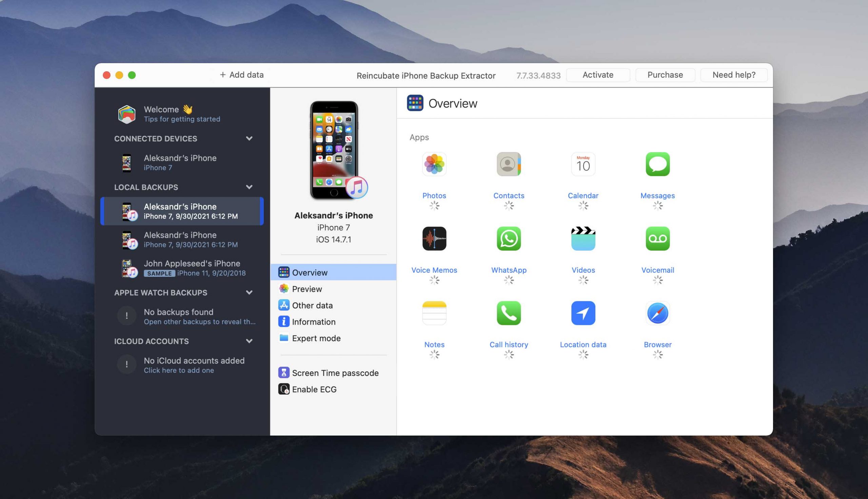
Task: Open the Information section
Action: [333, 322]
